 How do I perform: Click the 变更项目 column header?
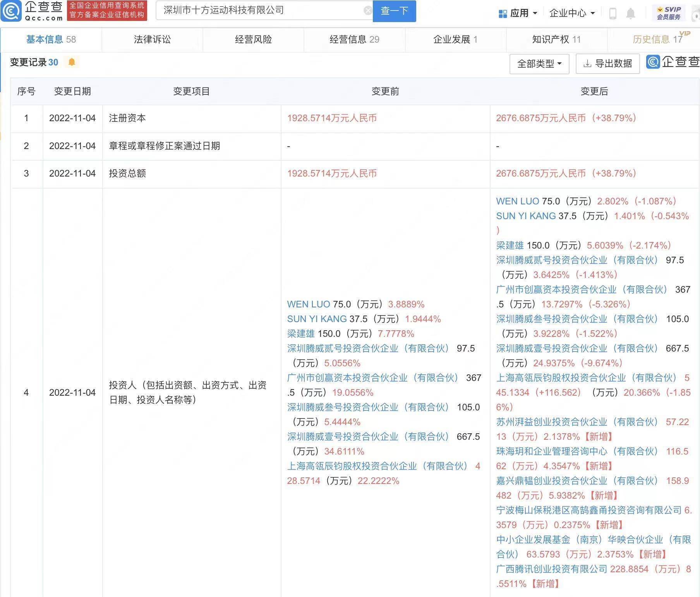click(191, 91)
